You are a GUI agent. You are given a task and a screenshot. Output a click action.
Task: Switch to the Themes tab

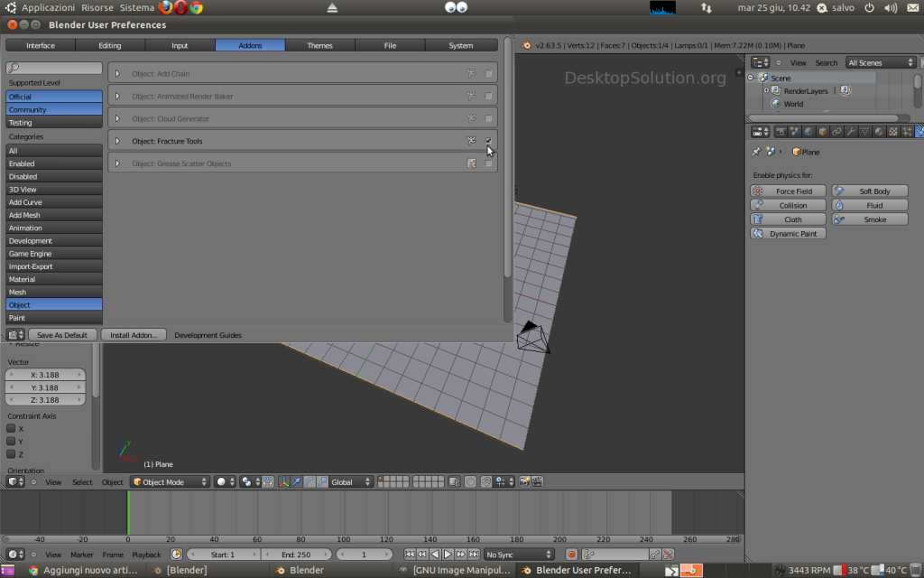pyautogui.click(x=319, y=45)
